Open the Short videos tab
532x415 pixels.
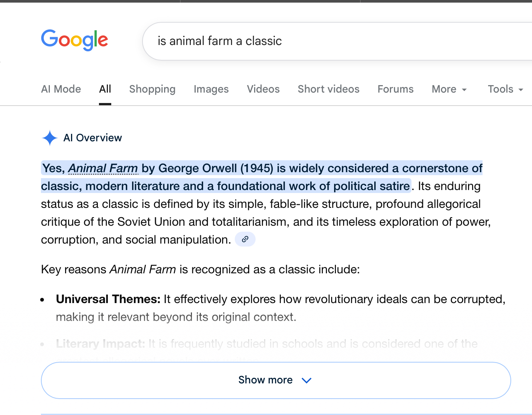tap(329, 89)
